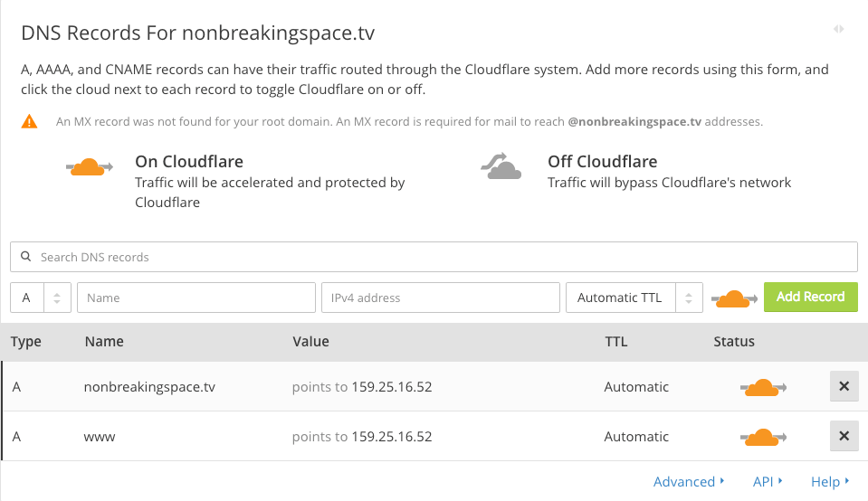
Task: Open the record type A dropdown
Action: coord(41,298)
